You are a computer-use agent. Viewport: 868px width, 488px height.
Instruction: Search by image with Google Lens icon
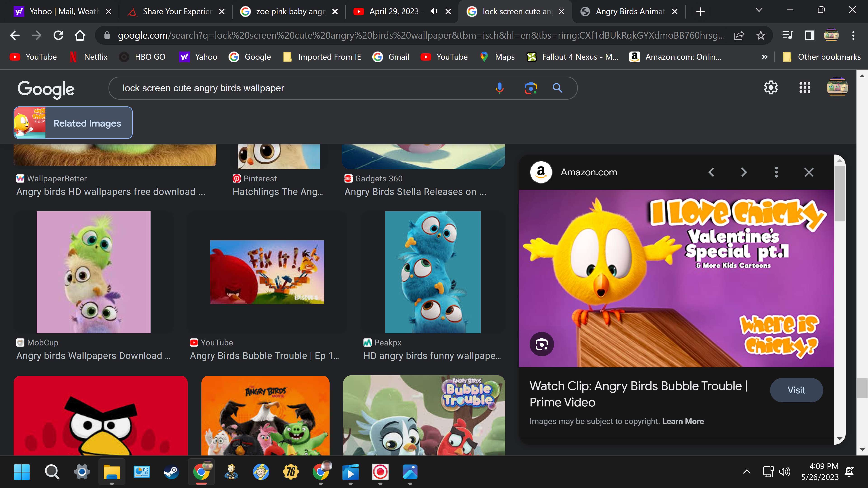point(531,88)
